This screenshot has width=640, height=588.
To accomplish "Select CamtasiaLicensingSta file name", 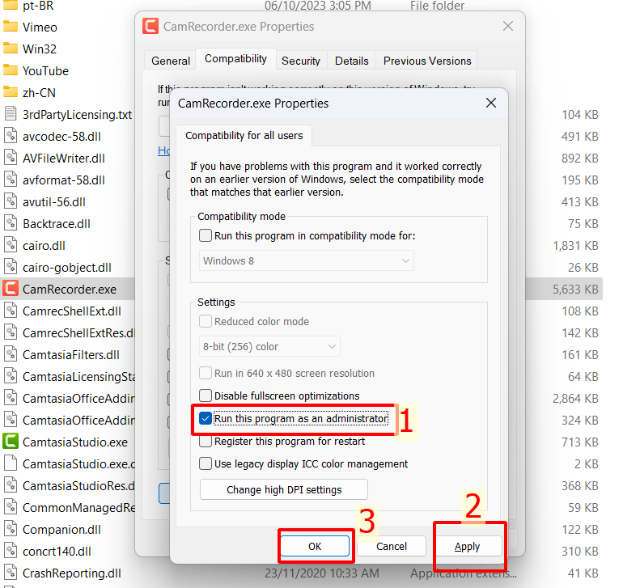I will click(79, 377).
